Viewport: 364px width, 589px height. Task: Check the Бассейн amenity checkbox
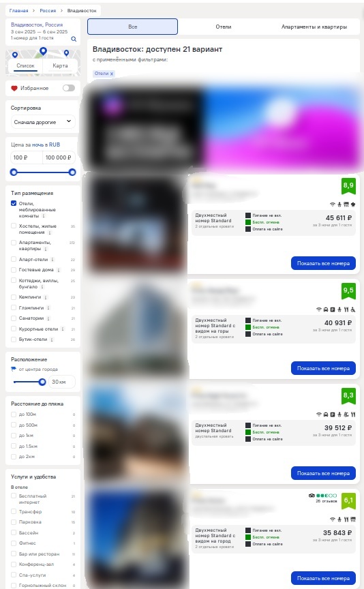click(x=14, y=532)
